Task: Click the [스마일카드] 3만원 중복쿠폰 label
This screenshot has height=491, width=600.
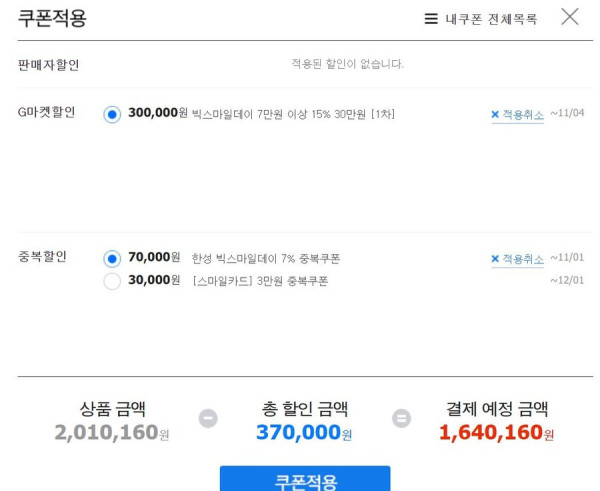Action: [x=260, y=281]
